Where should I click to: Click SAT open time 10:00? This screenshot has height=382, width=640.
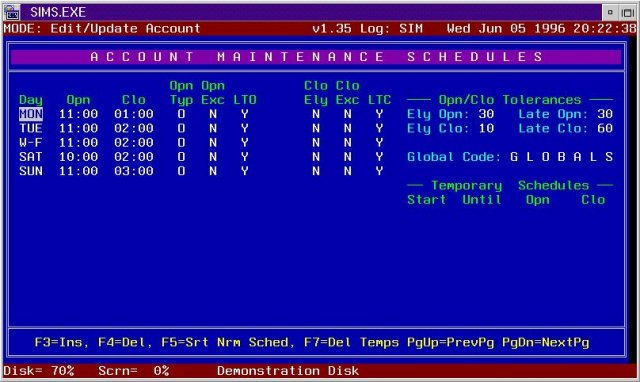point(78,157)
